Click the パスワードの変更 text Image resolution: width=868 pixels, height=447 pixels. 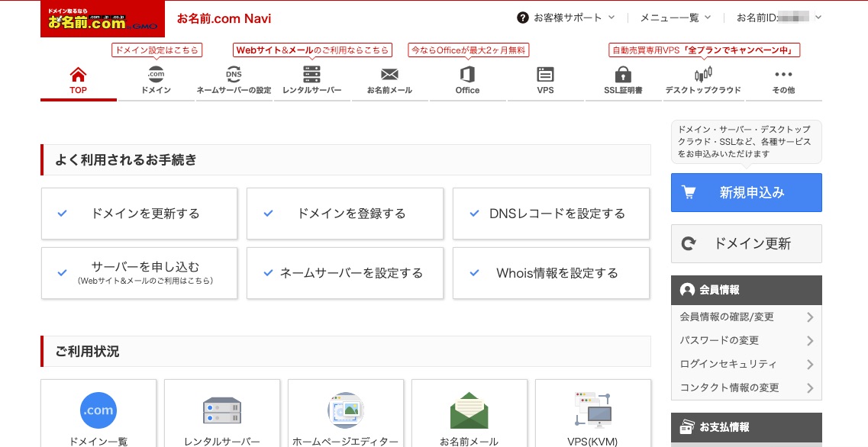click(x=719, y=341)
